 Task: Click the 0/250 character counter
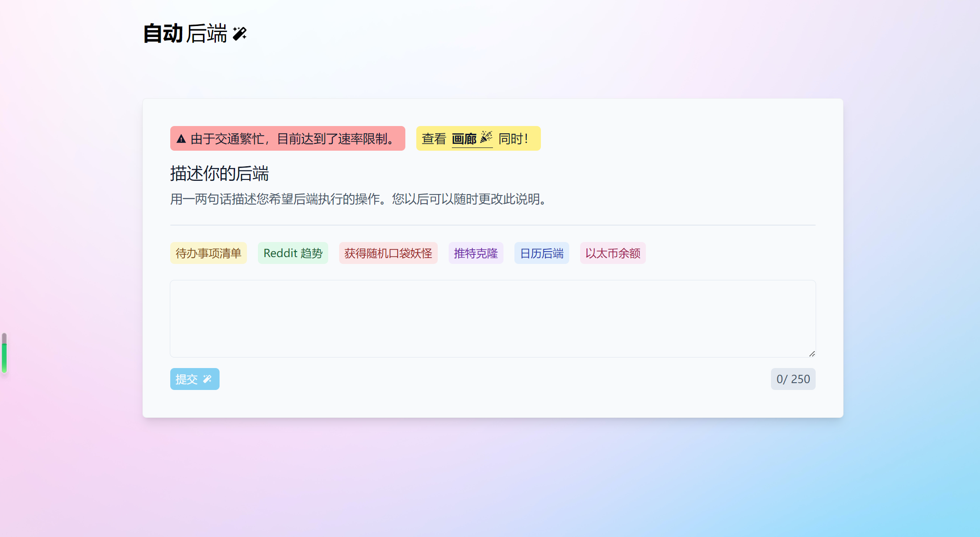[x=793, y=379]
